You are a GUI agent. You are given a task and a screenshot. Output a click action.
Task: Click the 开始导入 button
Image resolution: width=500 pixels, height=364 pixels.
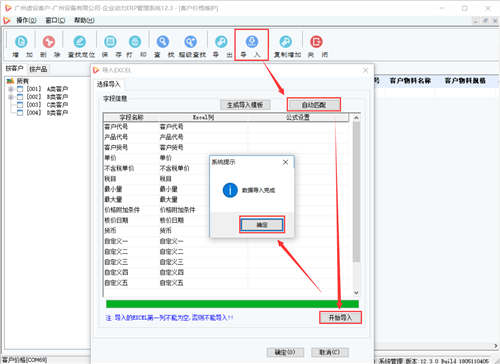point(340,318)
